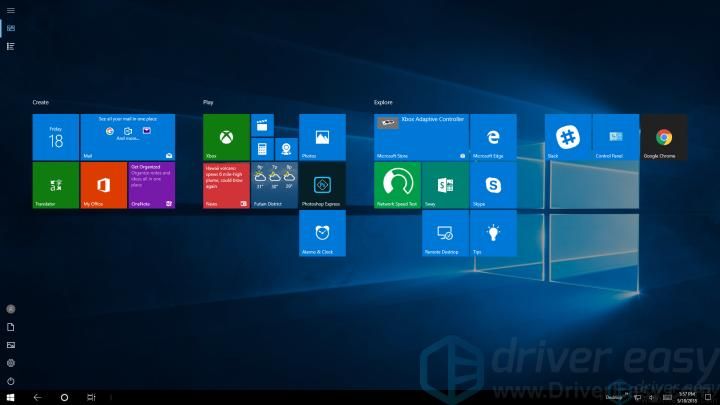
Task: Open the Power options button
Action: [10, 381]
